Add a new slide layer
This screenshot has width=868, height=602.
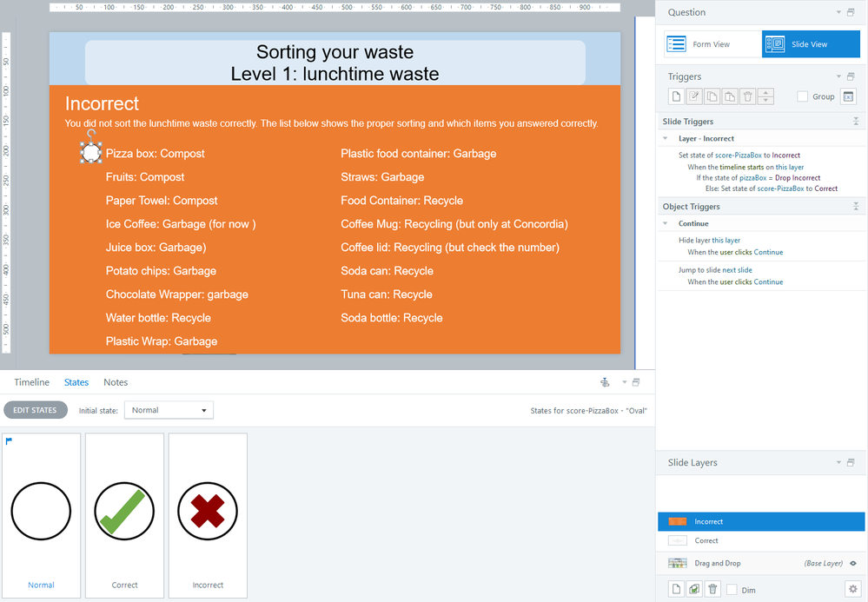[x=676, y=589]
